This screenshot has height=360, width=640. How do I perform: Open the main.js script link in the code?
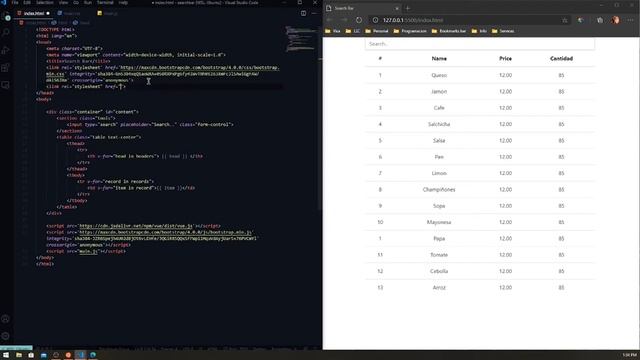[x=88, y=251]
